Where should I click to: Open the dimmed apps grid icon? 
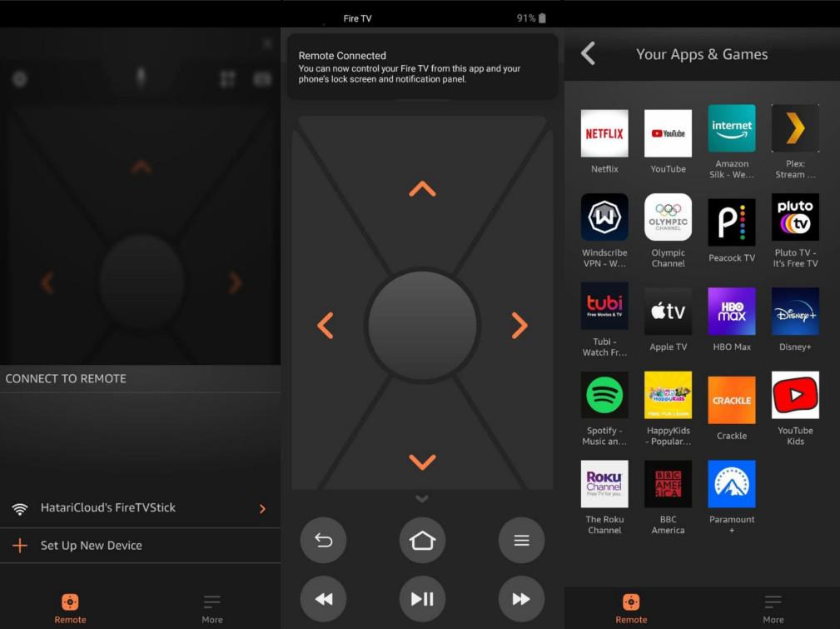227,79
